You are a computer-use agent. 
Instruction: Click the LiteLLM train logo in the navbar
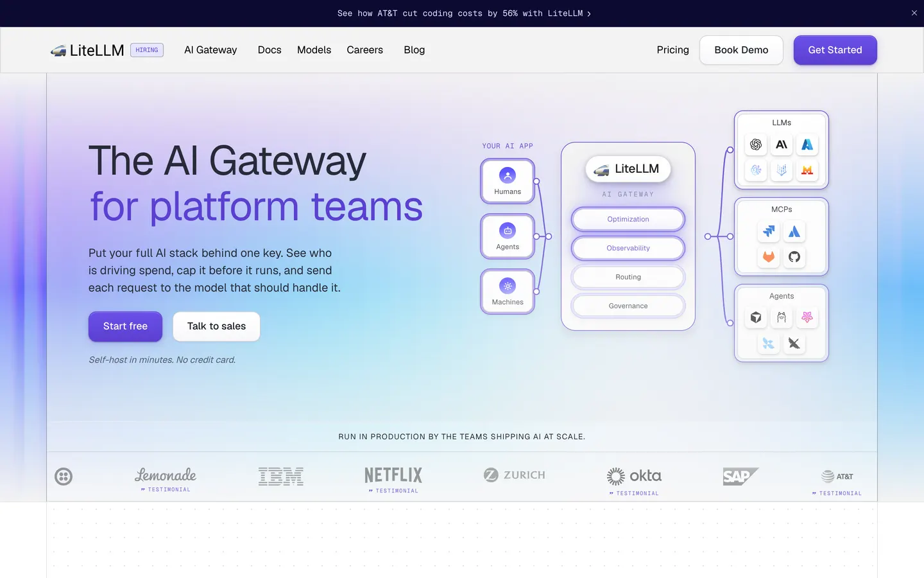[x=87, y=50]
